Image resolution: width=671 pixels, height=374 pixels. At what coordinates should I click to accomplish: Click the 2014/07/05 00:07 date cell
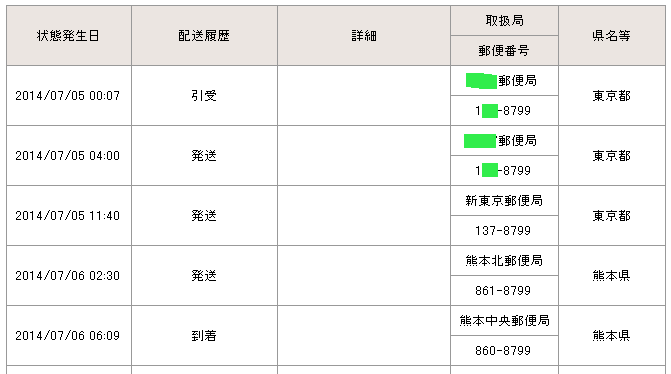coord(69,95)
